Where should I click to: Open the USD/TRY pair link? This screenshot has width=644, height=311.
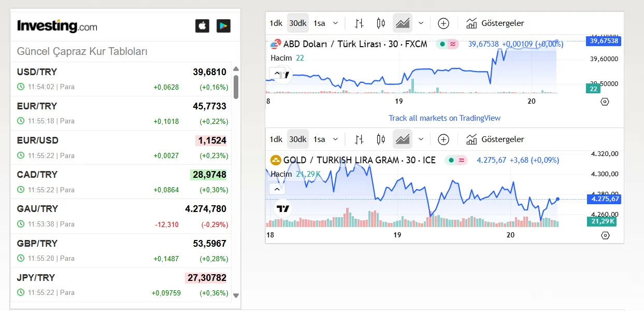coord(37,72)
